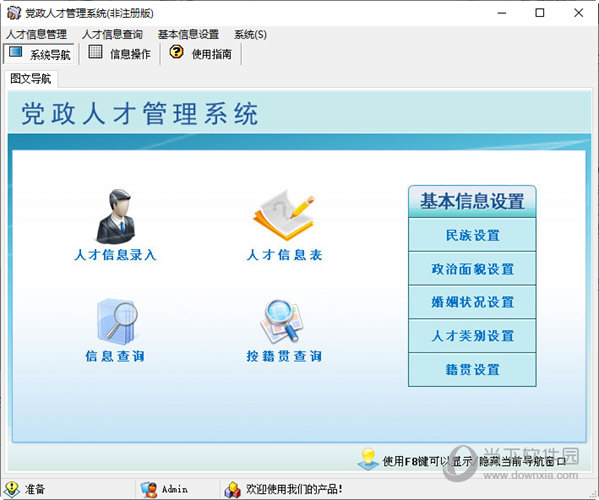Viewport: 599px width, 500px height.
Task: Click the Admin user icon in the status bar
Action: click(x=149, y=489)
